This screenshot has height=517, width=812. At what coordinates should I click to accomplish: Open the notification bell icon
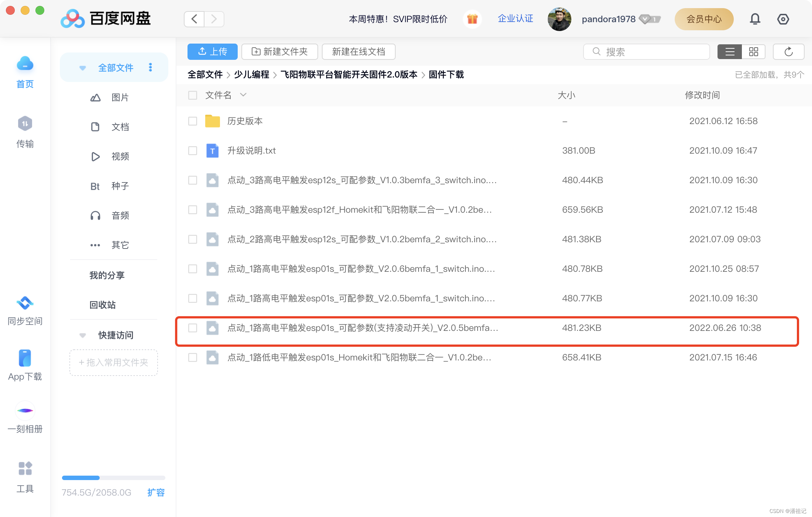click(x=755, y=19)
